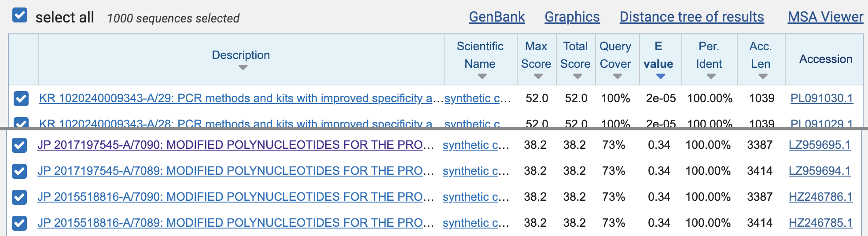868x236 pixels.
Task: Launch the MSA Viewer
Action: (825, 17)
